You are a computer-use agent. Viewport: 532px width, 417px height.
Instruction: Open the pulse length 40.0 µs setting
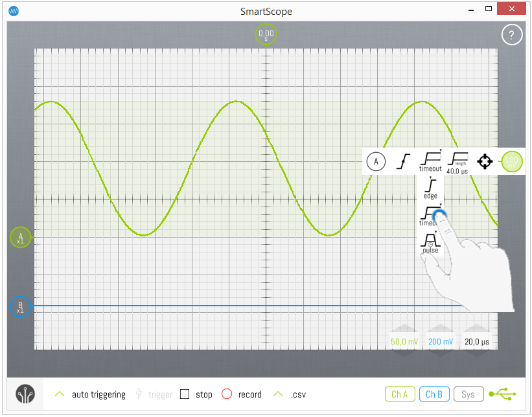point(457,161)
